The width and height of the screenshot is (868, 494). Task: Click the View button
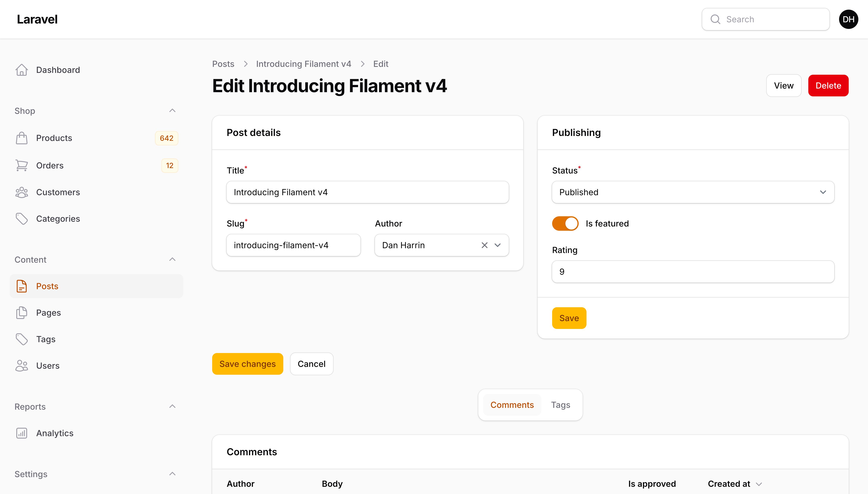pyautogui.click(x=783, y=86)
